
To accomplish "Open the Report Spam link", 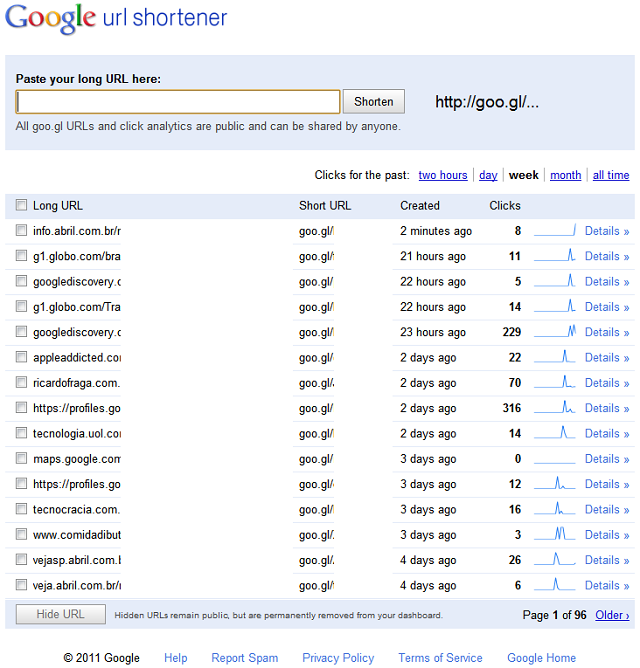I will [x=244, y=658].
